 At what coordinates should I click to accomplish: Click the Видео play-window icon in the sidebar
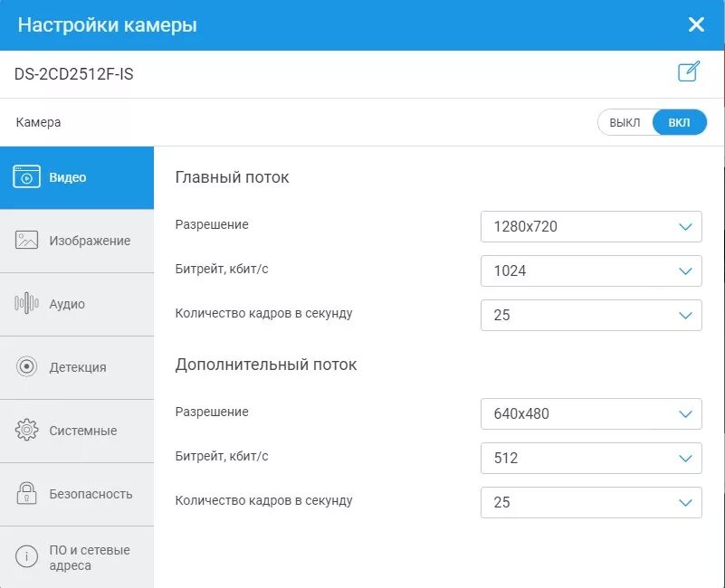(x=26, y=176)
